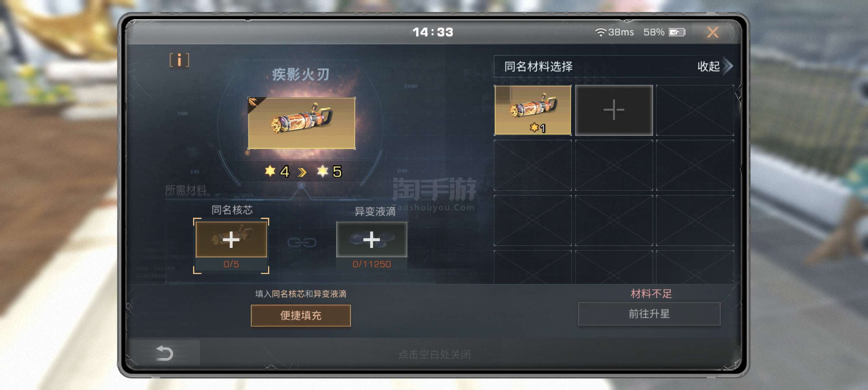Click the 所需材料 section label

click(x=186, y=189)
